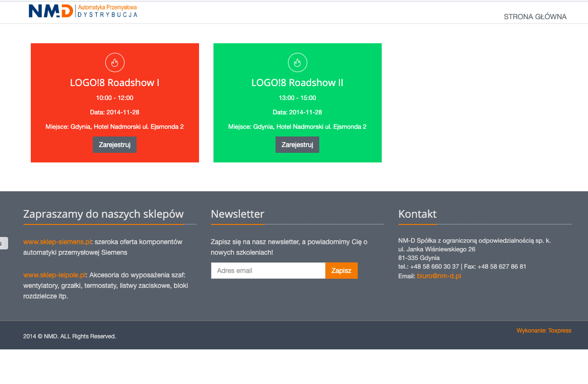588x384 pixels.
Task: Click the Kontakt section heading
Action: [x=417, y=214]
